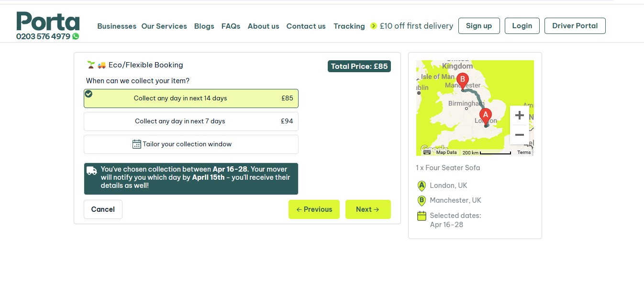Open the Tracking page

(349, 26)
